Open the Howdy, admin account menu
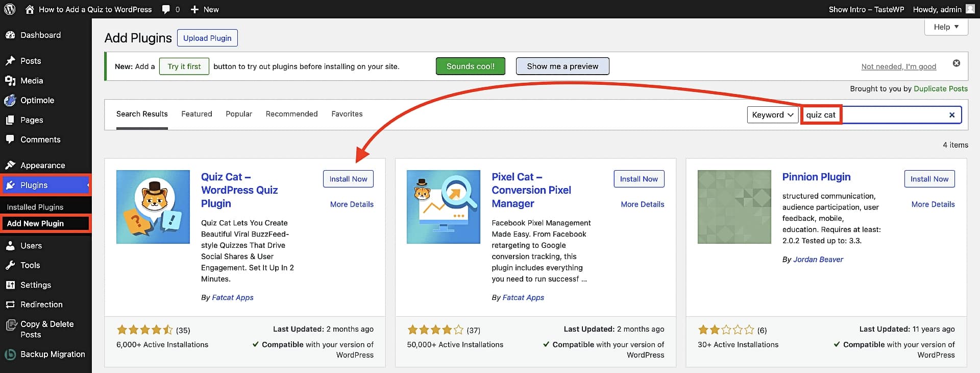Image resolution: width=980 pixels, height=373 pixels. point(944,9)
